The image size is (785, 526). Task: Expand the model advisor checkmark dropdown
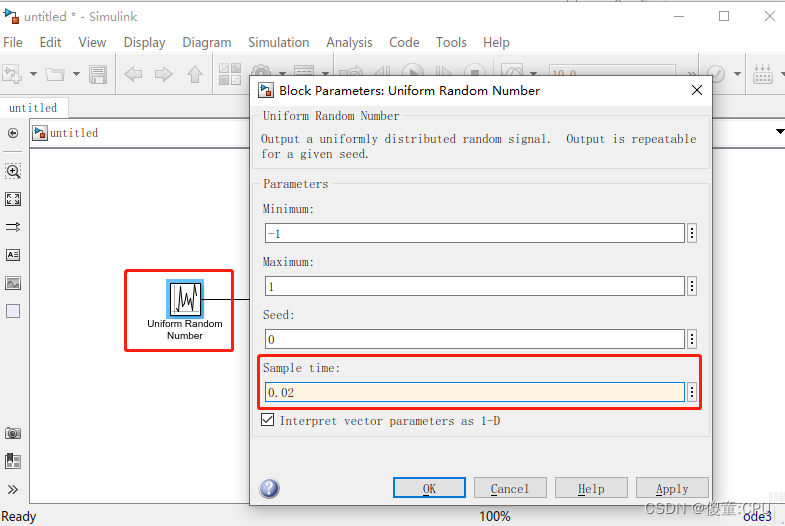[x=737, y=74]
